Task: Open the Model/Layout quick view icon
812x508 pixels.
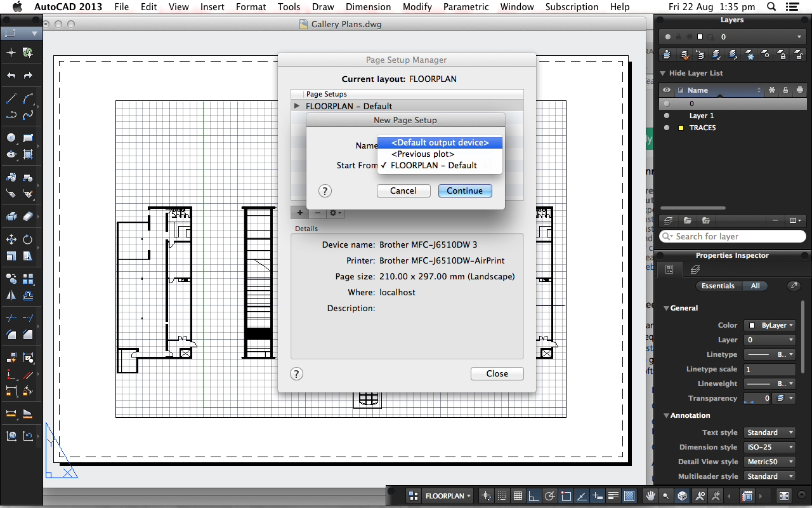Action: tap(413, 496)
